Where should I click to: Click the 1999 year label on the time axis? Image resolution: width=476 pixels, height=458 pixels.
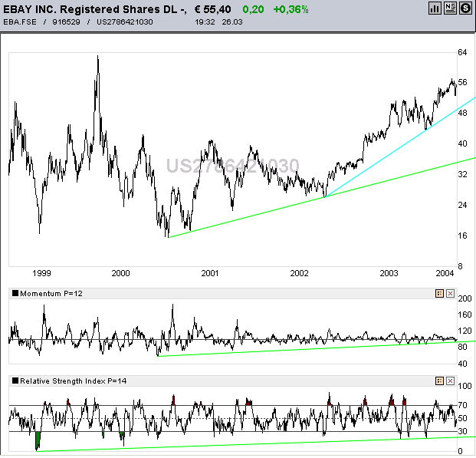41,273
